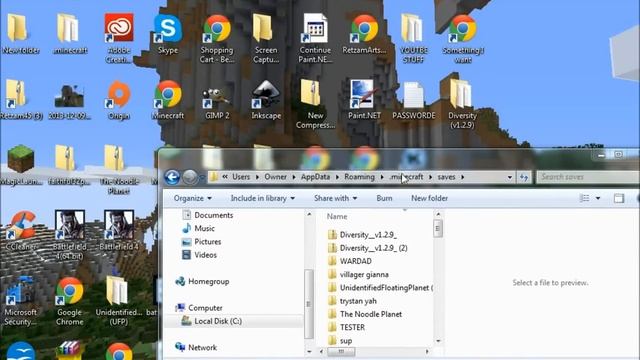Open the Unidentified (UFP) desktop folder
Screen dimensions: 640x360
[x=119, y=301]
